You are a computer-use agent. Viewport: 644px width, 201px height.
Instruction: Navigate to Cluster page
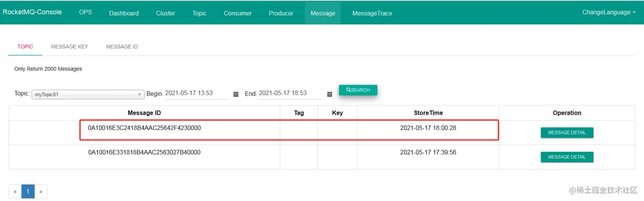pos(166,13)
